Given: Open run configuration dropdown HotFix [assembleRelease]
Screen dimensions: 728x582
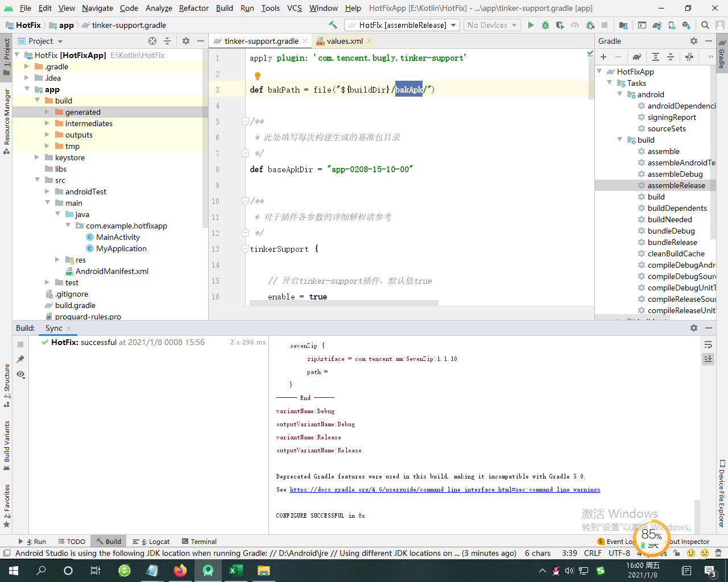Looking at the screenshot, I should pyautogui.click(x=402, y=25).
